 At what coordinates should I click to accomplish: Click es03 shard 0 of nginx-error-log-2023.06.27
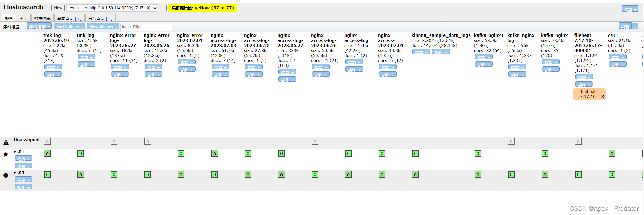114,174
